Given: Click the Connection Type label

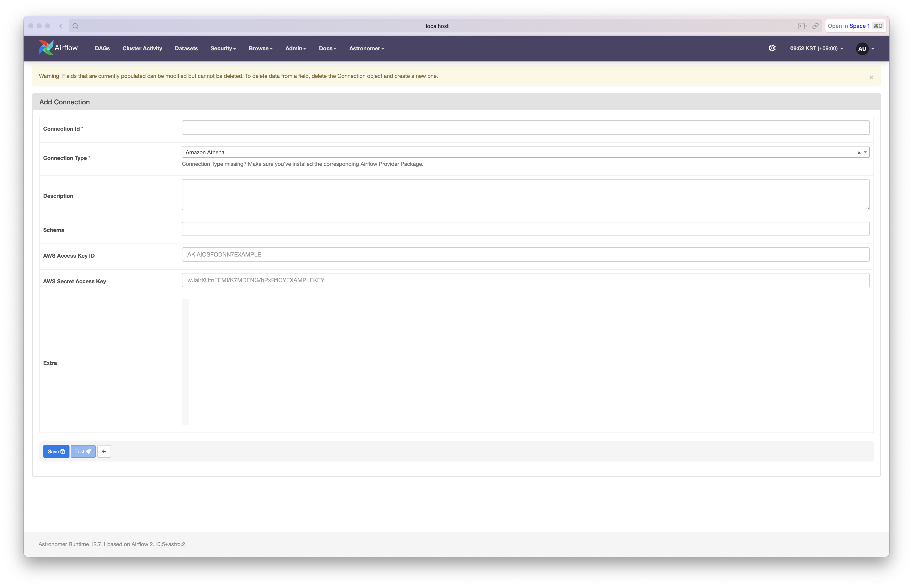Looking at the screenshot, I should click(67, 158).
